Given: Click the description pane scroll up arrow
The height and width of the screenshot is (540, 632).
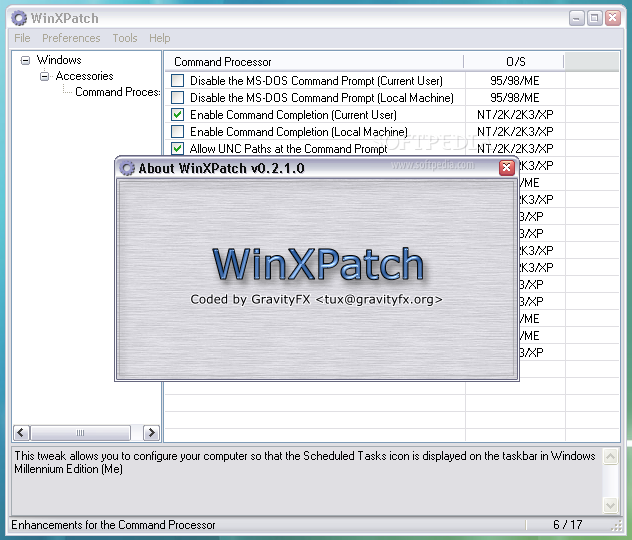Looking at the screenshot, I should (x=610, y=456).
